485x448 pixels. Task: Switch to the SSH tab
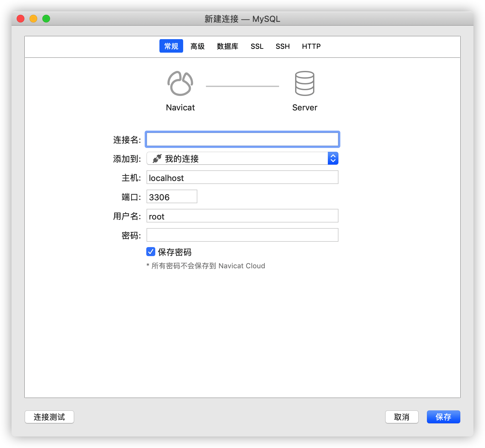(283, 46)
